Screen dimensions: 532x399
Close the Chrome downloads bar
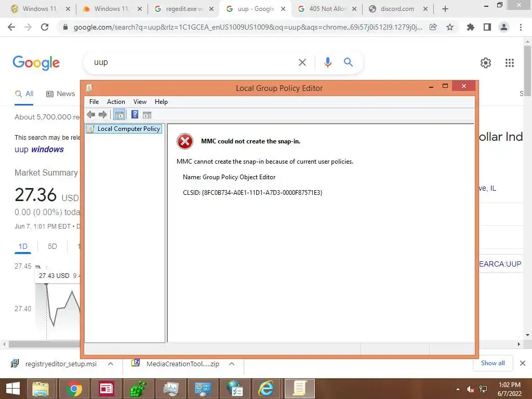pos(523,363)
